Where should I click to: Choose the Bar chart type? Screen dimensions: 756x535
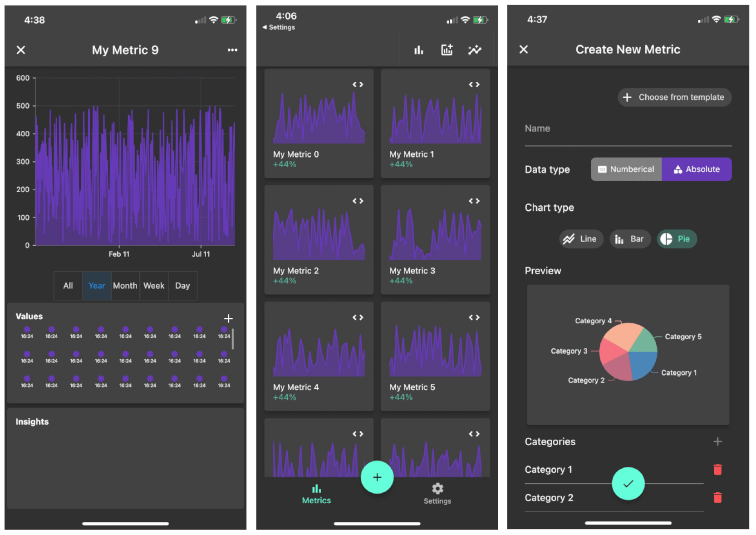point(630,239)
